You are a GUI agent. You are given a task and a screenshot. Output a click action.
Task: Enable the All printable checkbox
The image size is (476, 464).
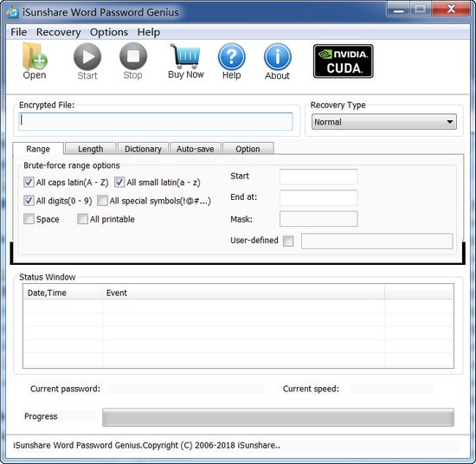point(82,219)
